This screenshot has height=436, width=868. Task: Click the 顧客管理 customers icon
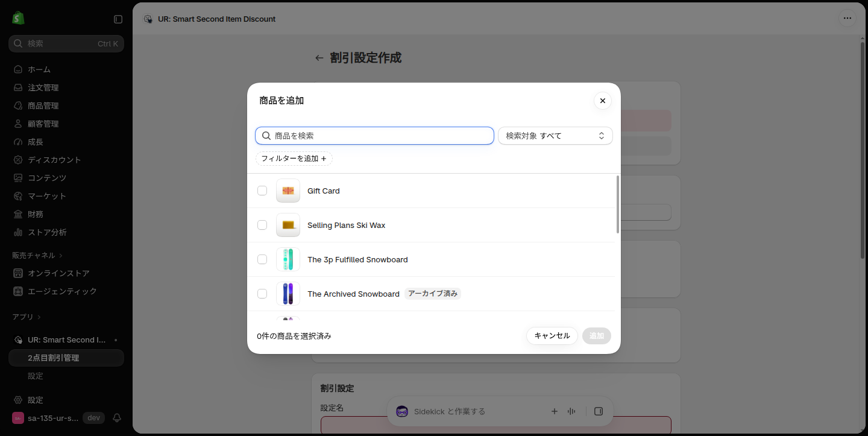click(x=18, y=124)
